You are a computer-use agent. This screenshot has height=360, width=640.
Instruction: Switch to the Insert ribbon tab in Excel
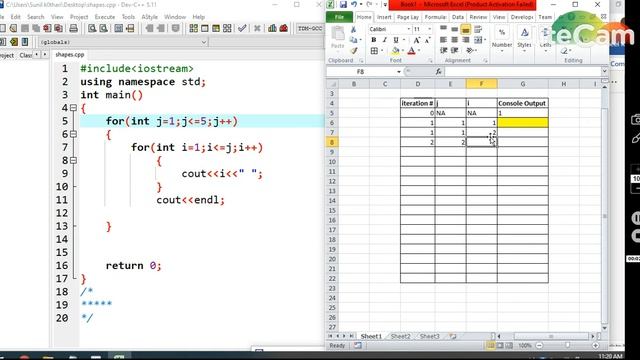384,17
